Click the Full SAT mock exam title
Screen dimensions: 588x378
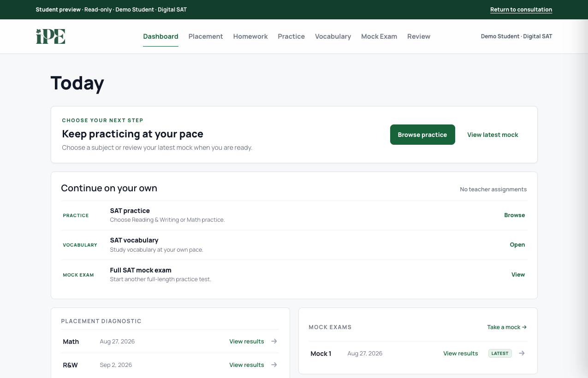[141, 270]
